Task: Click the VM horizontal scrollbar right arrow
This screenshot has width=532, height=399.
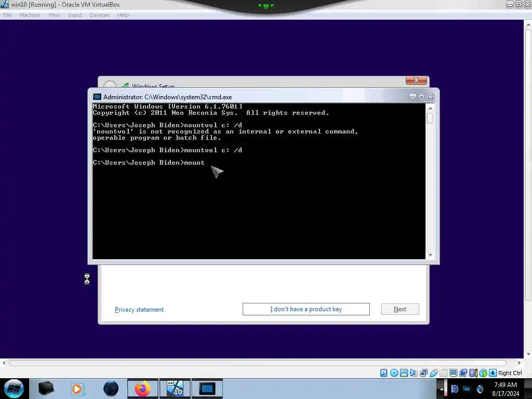Action: [x=519, y=363]
